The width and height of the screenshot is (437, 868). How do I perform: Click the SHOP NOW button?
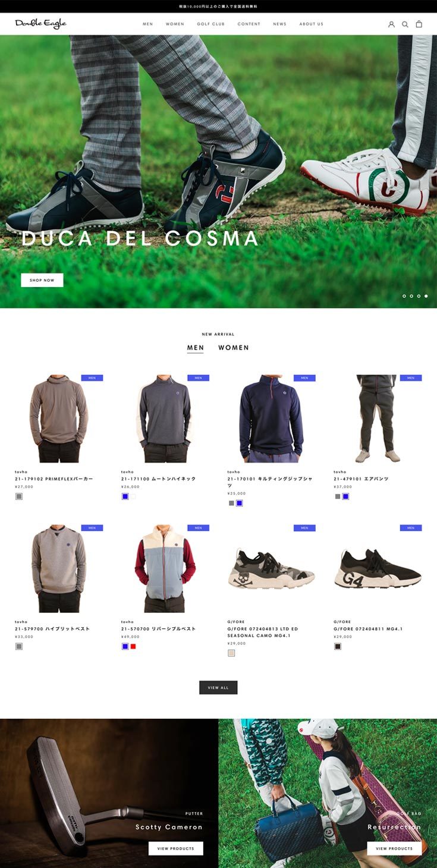pos(42,280)
